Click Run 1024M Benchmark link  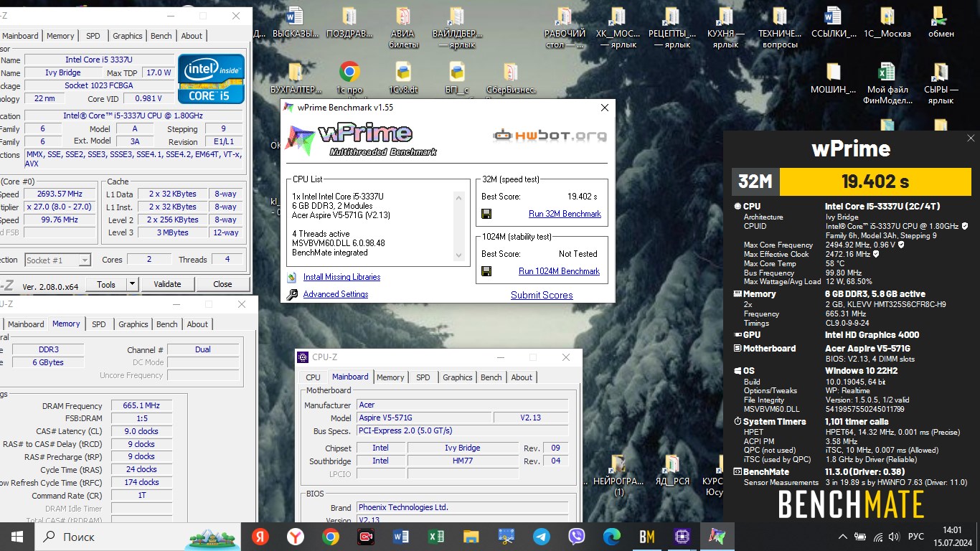[559, 271]
